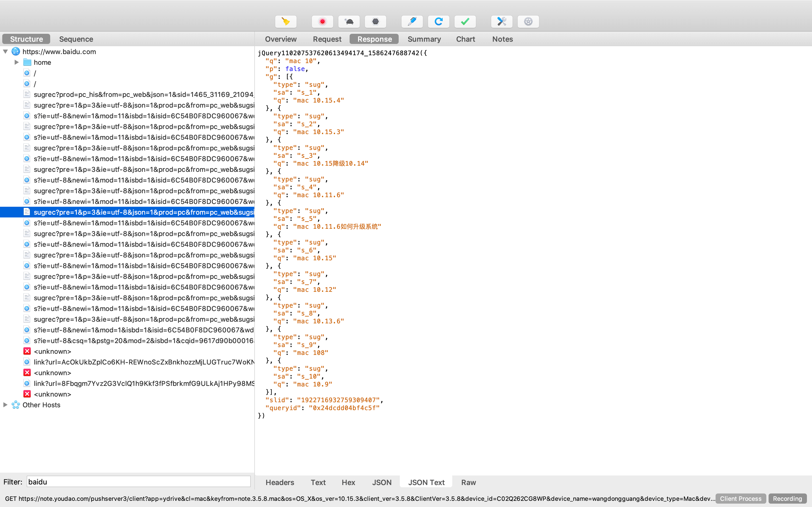Click the baidu filter input field
The image size is (812, 507).
tap(138, 481)
